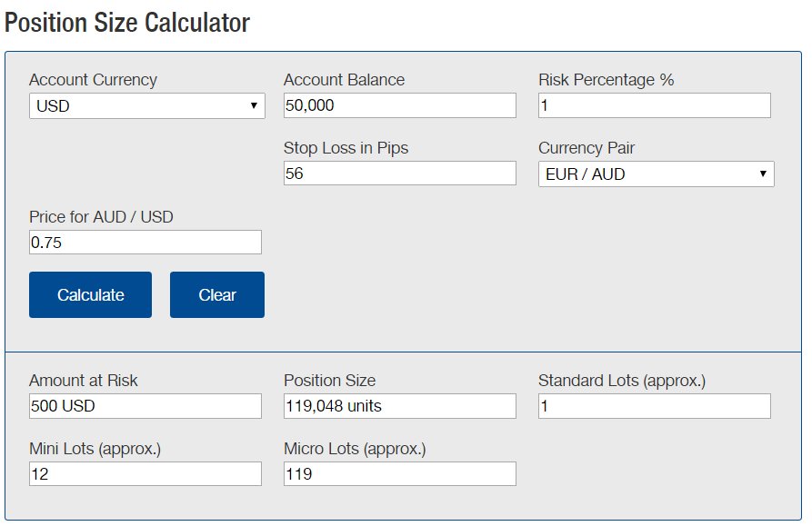Click the Price for AUD / USD label
This screenshot has height=526, width=812.
(x=101, y=217)
